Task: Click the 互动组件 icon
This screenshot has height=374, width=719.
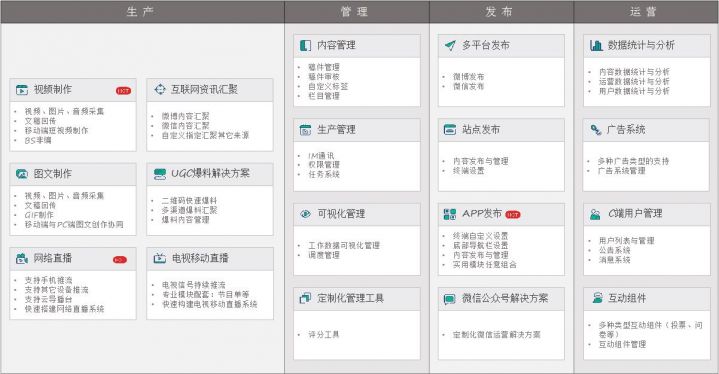Action: pos(597,298)
